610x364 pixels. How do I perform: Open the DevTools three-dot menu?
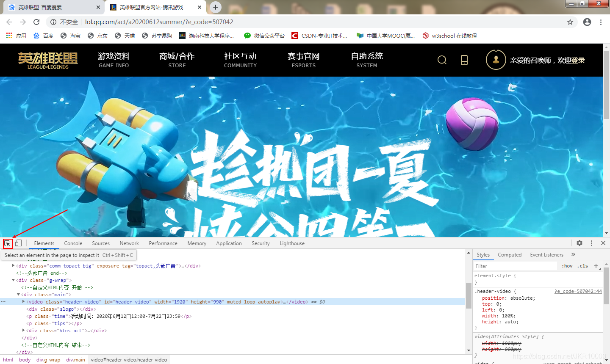tap(591, 243)
